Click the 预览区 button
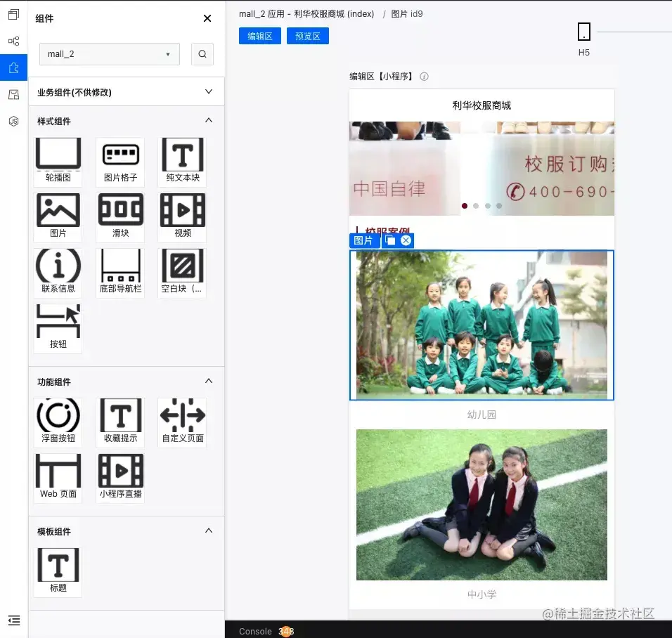This screenshot has height=638, width=672. coord(308,36)
